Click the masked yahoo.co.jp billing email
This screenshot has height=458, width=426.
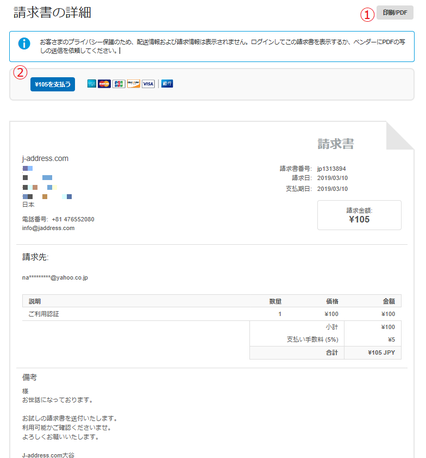[x=55, y=278]
